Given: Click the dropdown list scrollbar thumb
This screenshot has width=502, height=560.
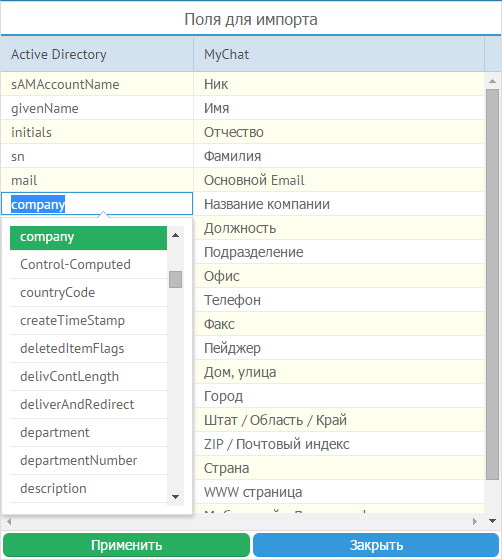Looking at the screenshot, I should pyautogui.click(x=175, y=279).
